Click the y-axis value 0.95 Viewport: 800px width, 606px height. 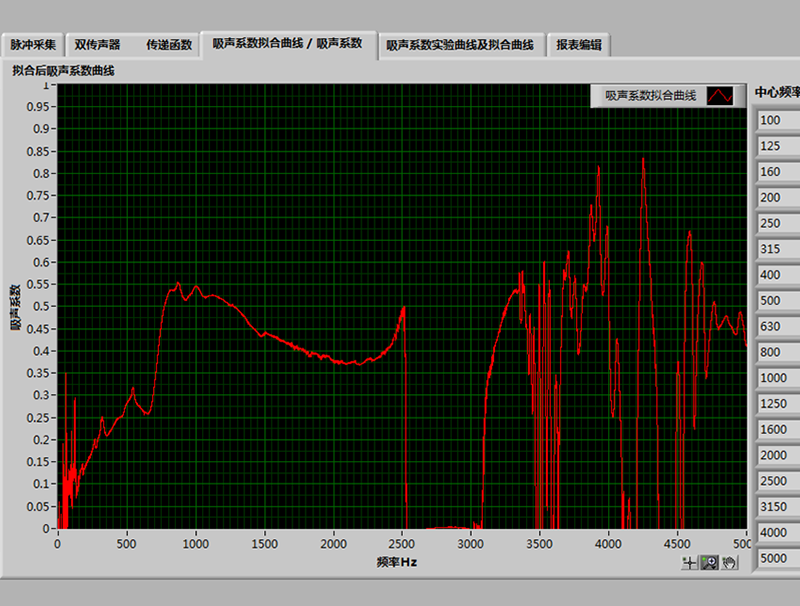38,107
